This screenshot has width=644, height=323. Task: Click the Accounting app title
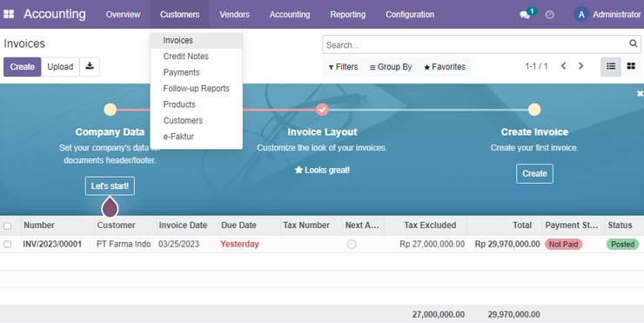point(55,14)
